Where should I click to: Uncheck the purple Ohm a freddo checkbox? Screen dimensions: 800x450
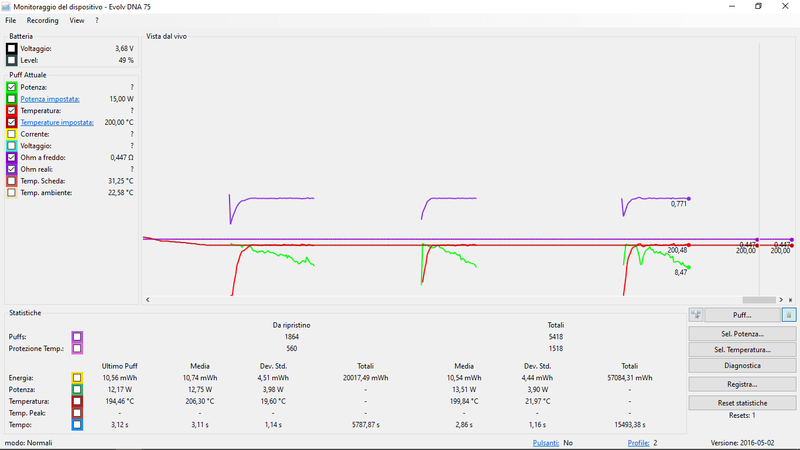pos(11,158)
